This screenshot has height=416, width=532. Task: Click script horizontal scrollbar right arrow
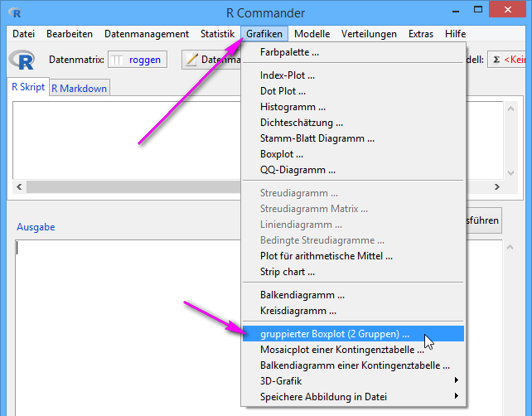tap(497, 187)
